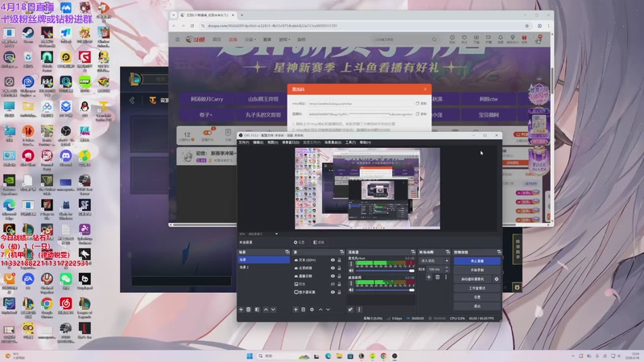The width and height of the screenshot is (644, 362).
Task: Toggle visibility of the first text source
Action: [x=332, y=260]
